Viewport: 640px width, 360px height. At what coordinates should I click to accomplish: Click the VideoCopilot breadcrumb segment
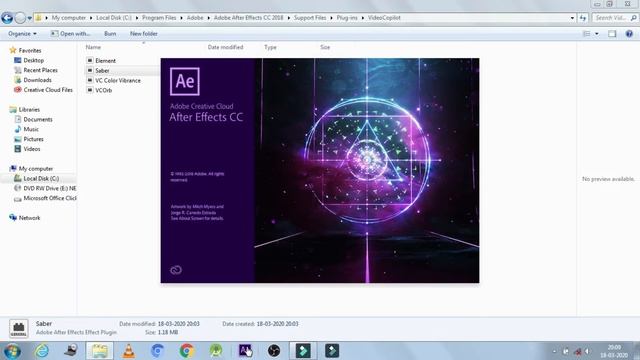pyautogui.click(x=384, y=18)
